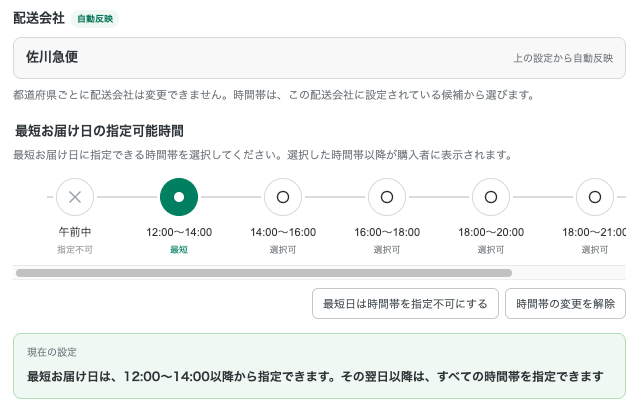
Task: Select the 12:00〜14:00 time slot circle
Action: point(179,197)
